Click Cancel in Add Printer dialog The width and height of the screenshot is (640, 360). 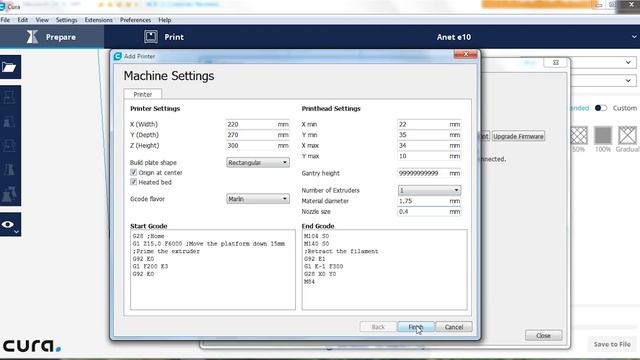coord(454,327)
